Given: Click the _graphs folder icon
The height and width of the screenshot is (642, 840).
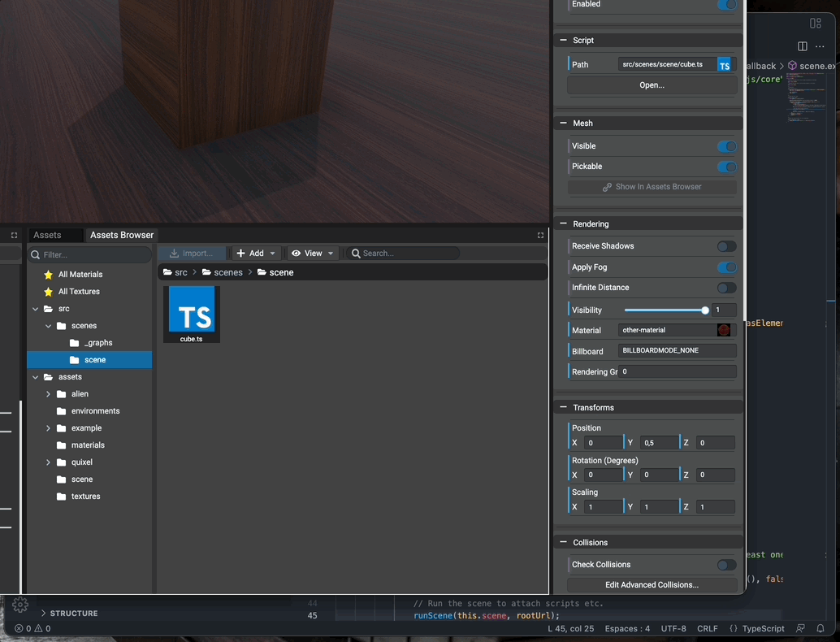Looking at the screenshot, I should tap(75, 343).
